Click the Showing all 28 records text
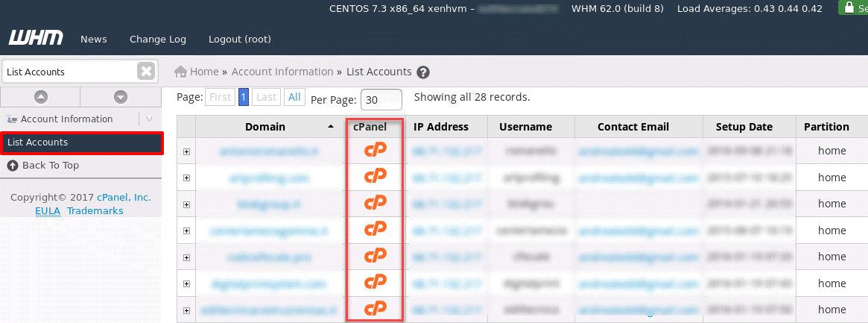868x323 pixels. [472, 97]
